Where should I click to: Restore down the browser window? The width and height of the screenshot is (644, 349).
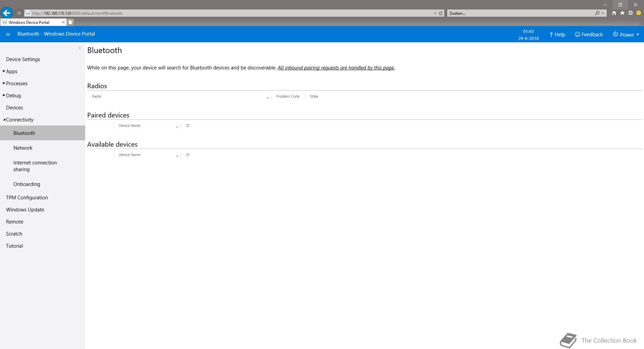point(620,5)
